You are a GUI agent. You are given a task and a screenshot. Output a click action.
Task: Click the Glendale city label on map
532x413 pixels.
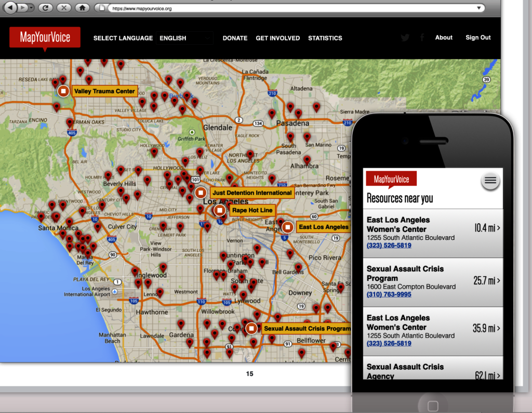[x=218, y=127]
